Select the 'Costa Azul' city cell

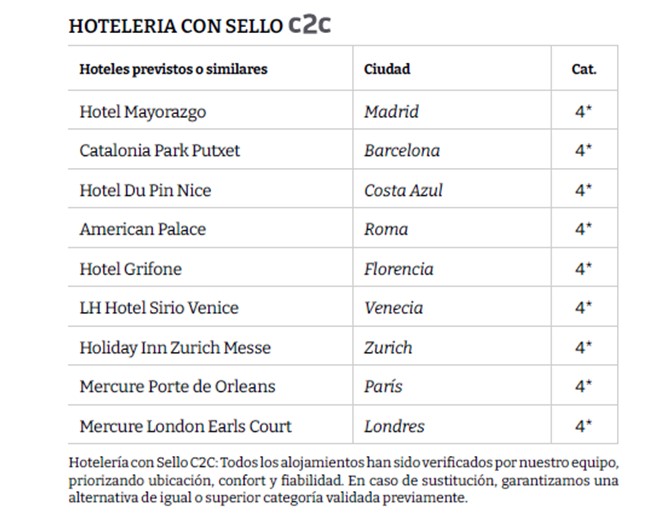[403, 190]
